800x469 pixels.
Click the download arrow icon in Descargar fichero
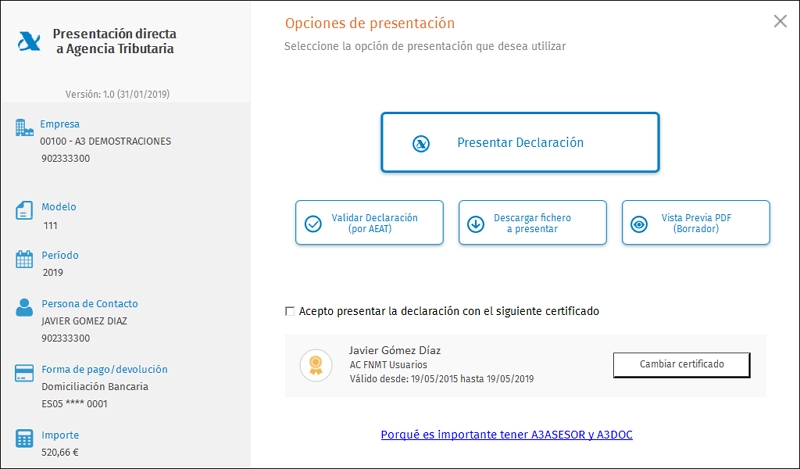[476, 224]
